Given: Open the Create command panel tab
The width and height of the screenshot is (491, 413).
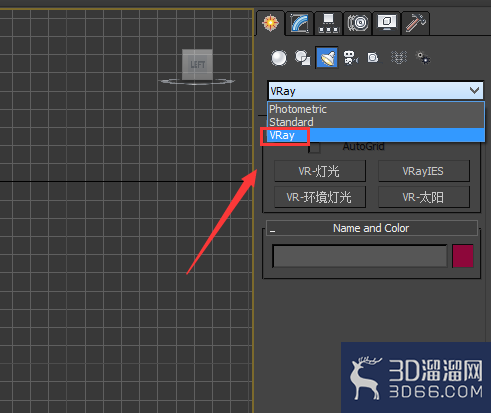Looking at the screenshot, I should pyautogui.click(x=270, y=23).
